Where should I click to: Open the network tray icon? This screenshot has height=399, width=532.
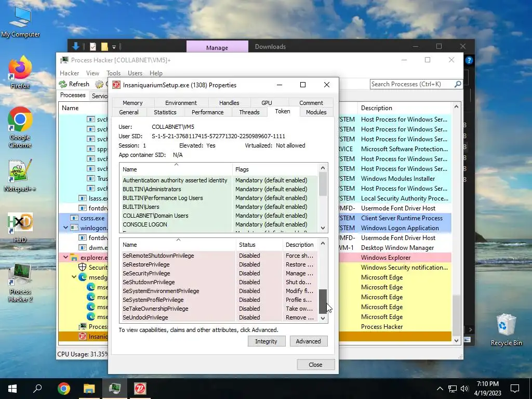453,389
